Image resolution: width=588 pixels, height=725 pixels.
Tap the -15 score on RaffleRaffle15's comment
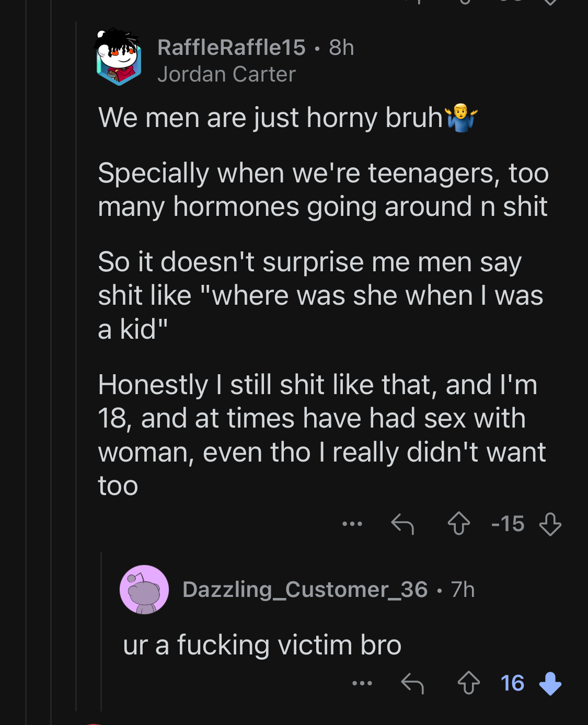coord(508,524)
